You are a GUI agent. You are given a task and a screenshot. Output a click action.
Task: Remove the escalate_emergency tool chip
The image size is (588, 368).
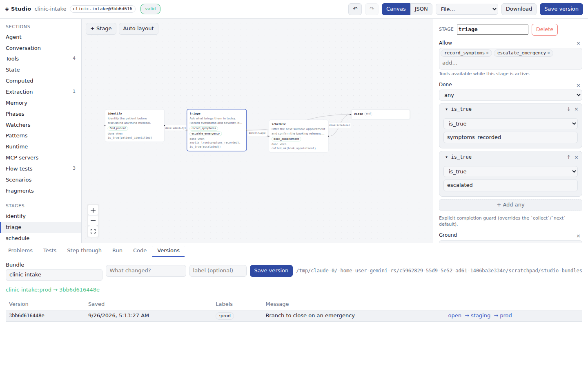548,53
